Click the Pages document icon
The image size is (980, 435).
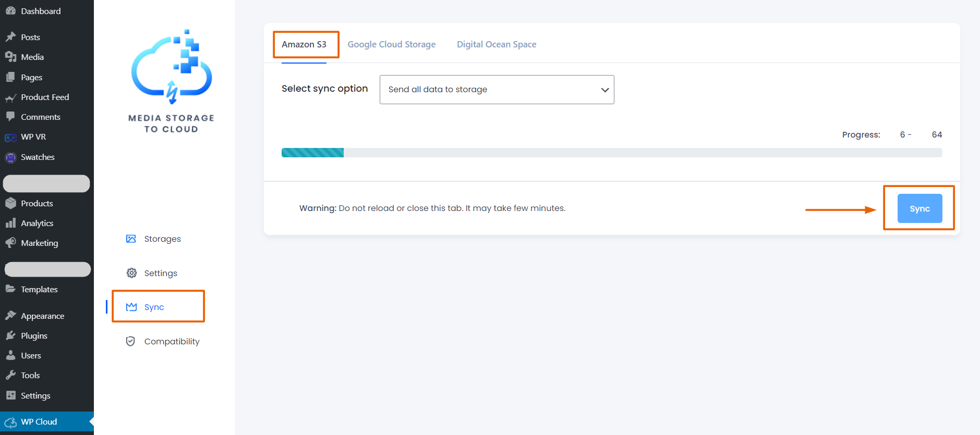tap(10, 77)
